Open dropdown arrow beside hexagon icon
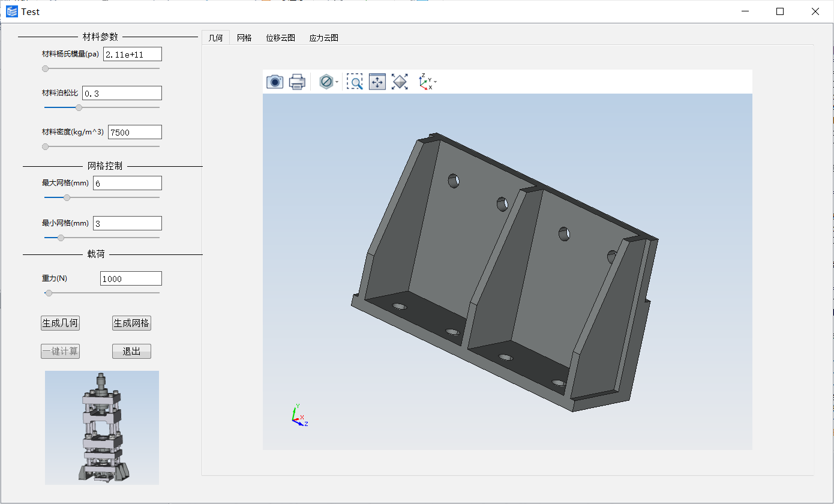This screenshot has height=504, width=834. pos(337,82)
